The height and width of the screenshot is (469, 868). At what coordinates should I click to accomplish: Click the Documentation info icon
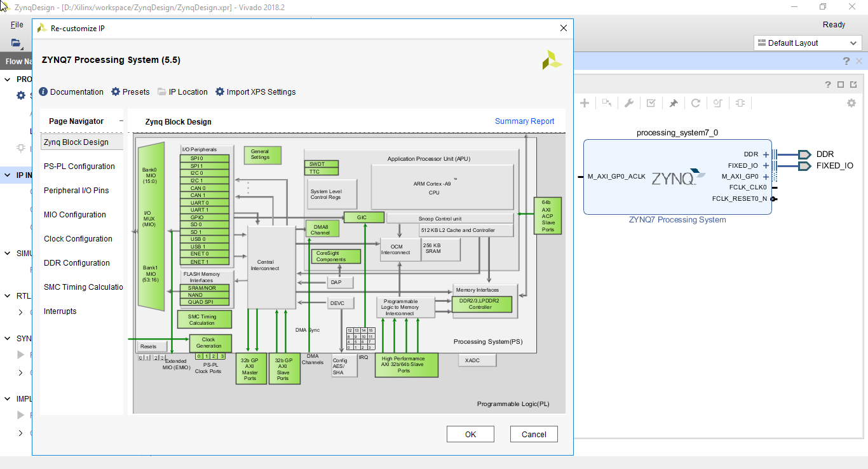[43, 92]
